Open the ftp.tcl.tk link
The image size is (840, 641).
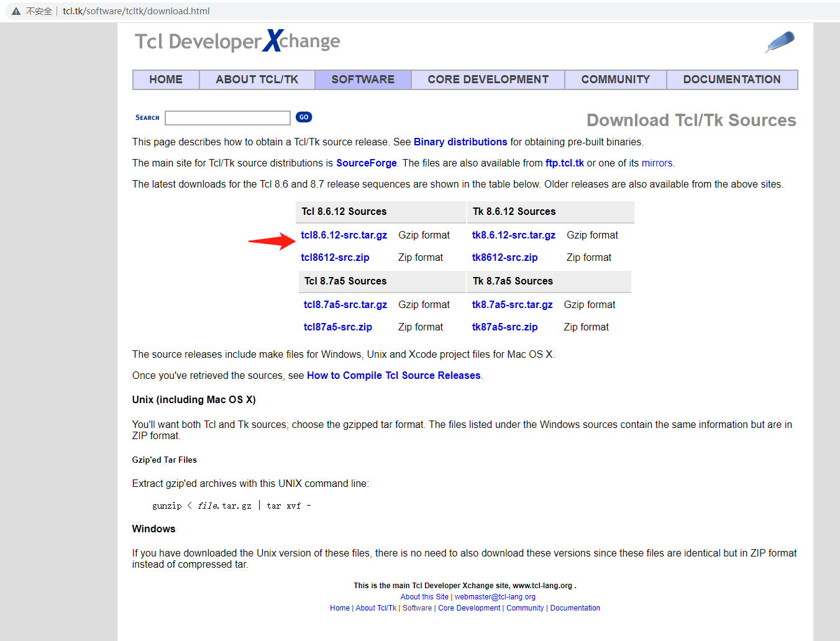[565, 163]
